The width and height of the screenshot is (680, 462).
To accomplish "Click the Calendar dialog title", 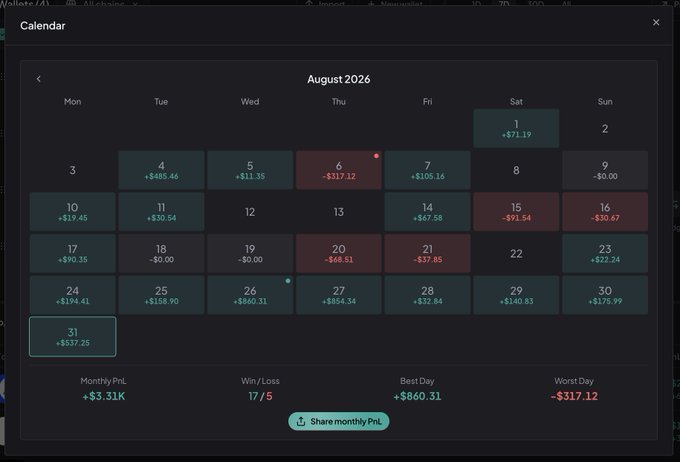I will pyautogui.click(x=42, y=26).
